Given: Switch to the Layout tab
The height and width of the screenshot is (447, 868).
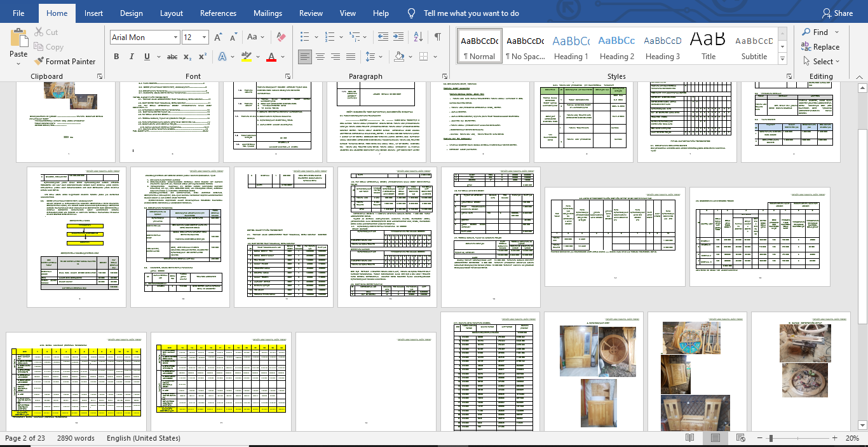Looking at the screenshot, I should [172, 13].
